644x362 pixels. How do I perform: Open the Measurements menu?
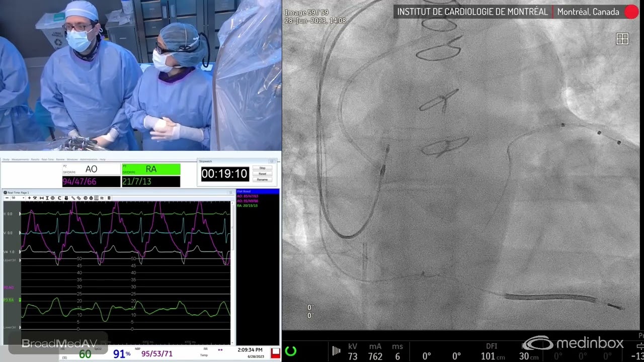tap(20, 159)
